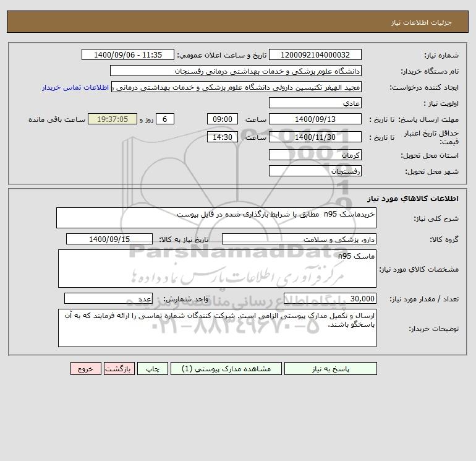476x461 pixels.
Task: Click the ایجاد کننده درخواست field
Action: coord(237,87)
